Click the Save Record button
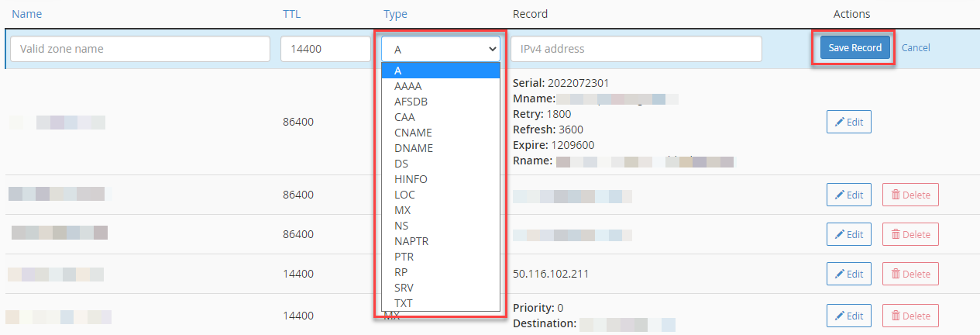The width and height of the screenshot is (980, 335). (x=854, y=48)
